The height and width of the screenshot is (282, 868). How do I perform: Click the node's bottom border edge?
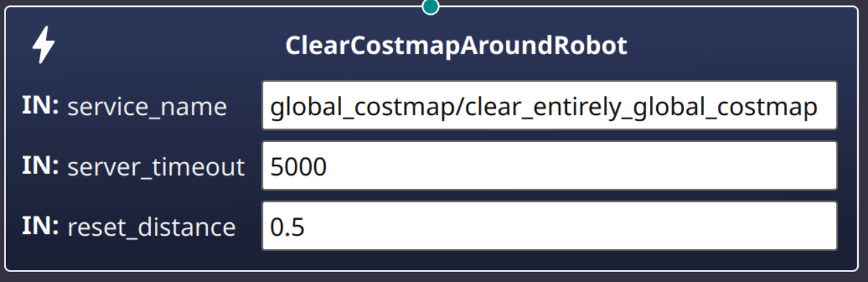(x=430, y=270)
